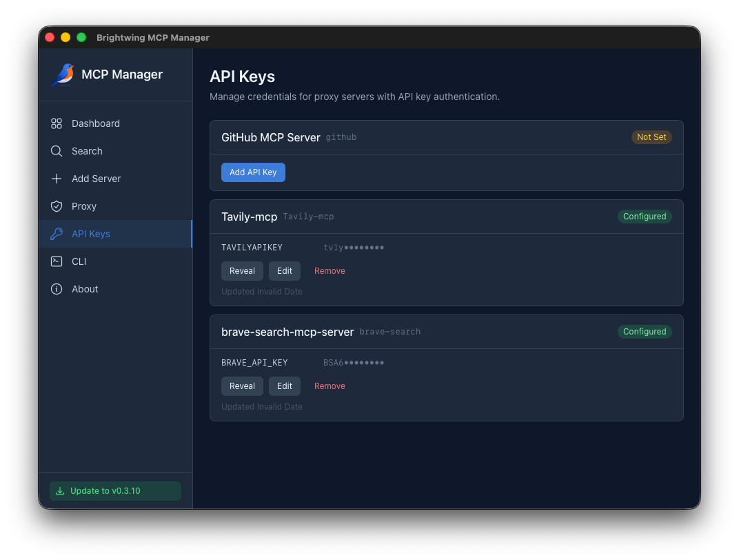Click the bluebird MCP Manager logo

pos(61,74)
